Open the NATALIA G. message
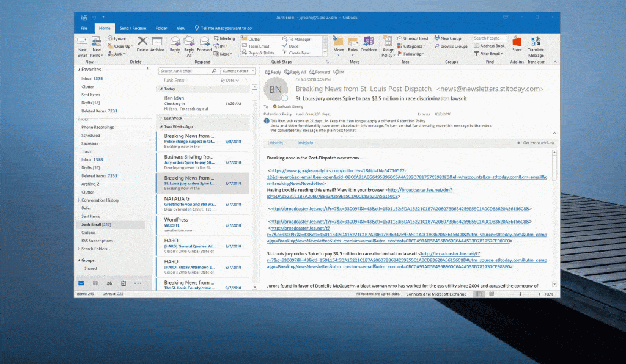 203,204
